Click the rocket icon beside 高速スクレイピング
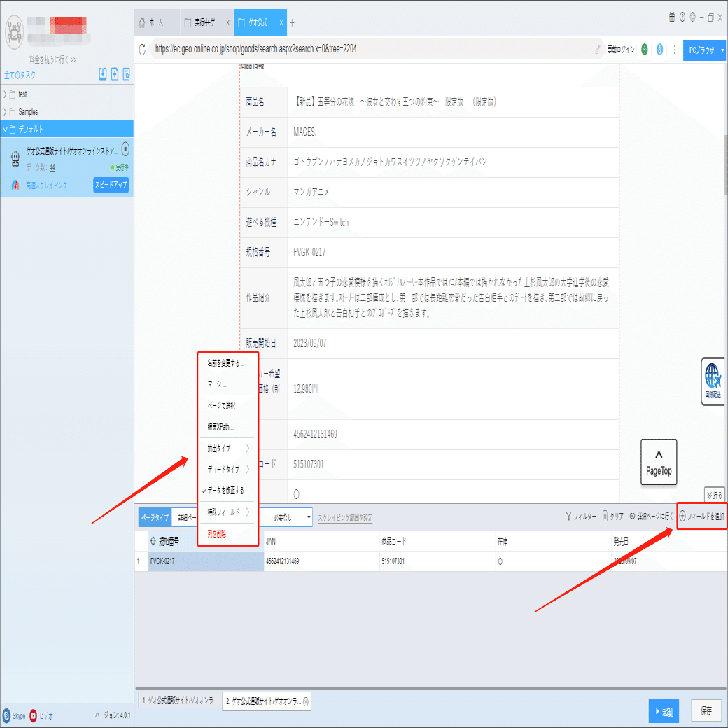 coord(16,185)
